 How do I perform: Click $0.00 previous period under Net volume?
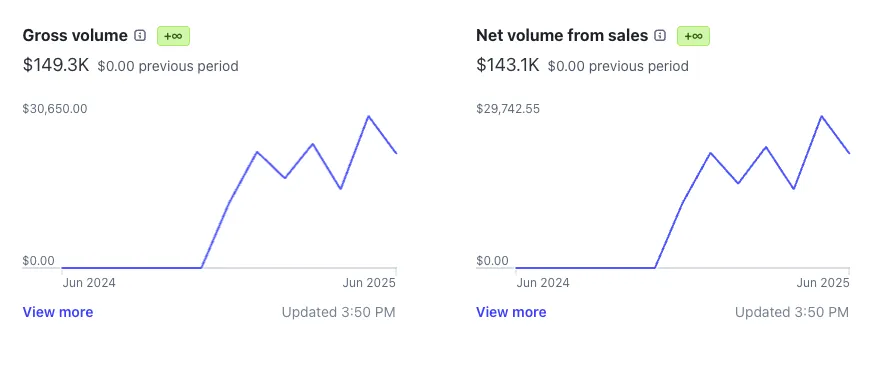coord(618,66)
